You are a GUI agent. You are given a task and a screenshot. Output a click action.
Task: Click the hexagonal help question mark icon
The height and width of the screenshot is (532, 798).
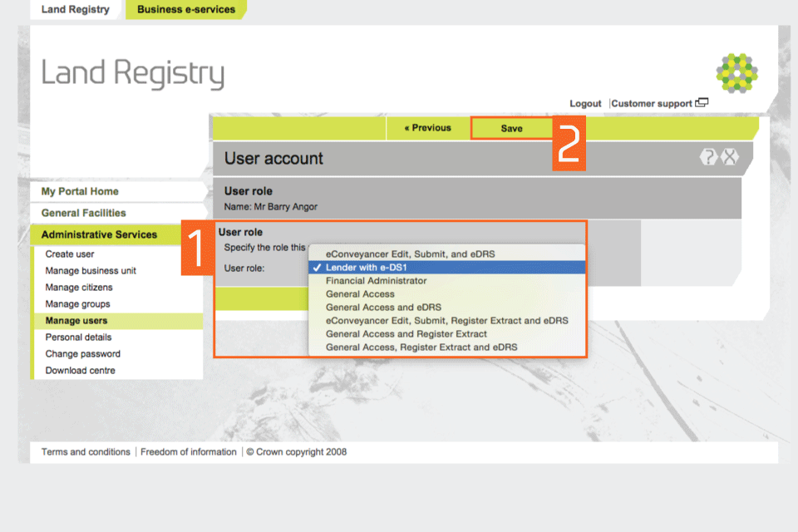708,157
